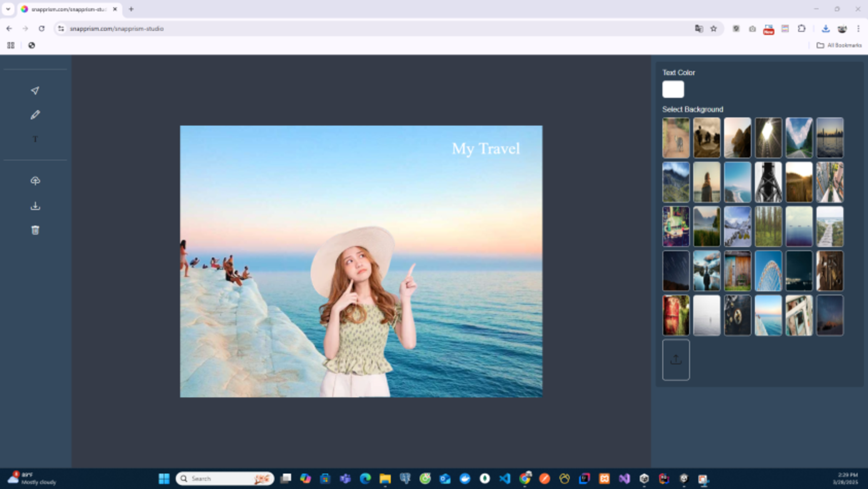Screen dimensions: 868x489
Task: Select the woman at sunset lake background
Action: pos(707,182)
